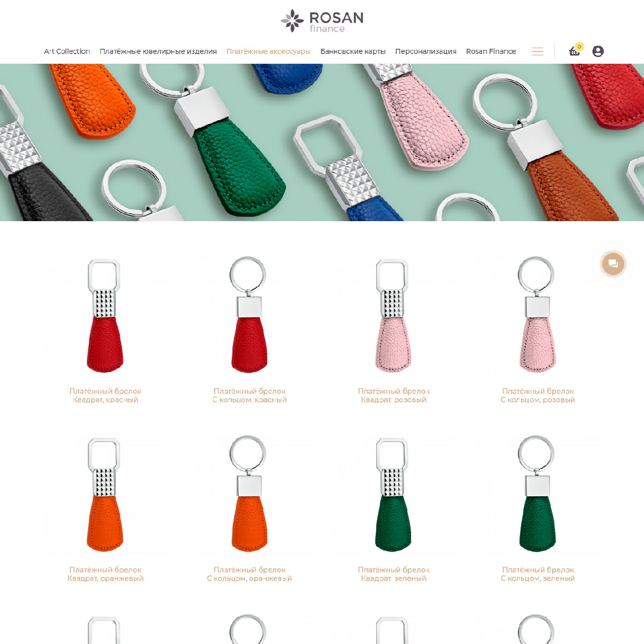Click the Rosan Finance logo
The width and height of the screenshot is (644, 644).
(x=322, y=21)
